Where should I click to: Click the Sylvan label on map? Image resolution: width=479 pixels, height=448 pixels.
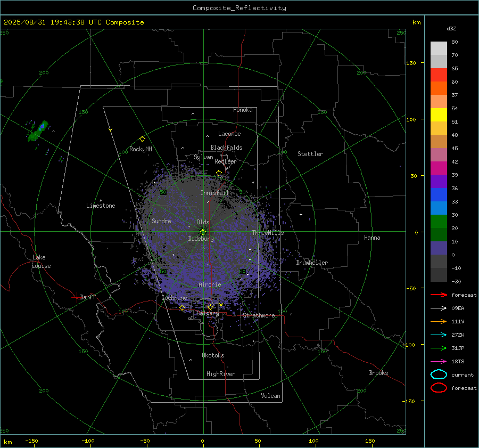(203, 157)
